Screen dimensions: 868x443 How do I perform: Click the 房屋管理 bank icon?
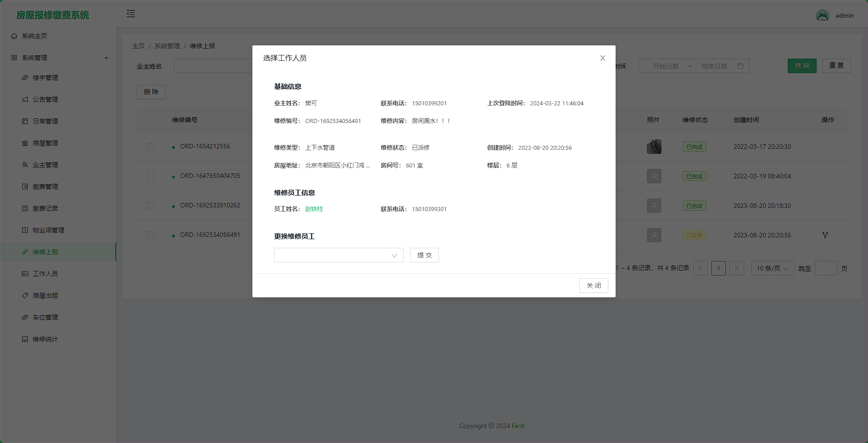[25, 143]
